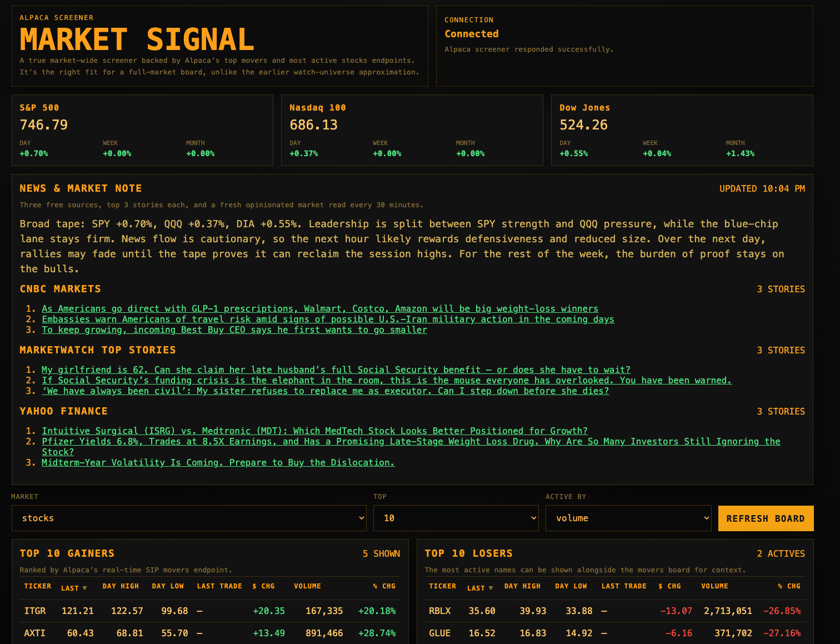Viewport: 840px width, 644px height.
Task: Click the MarketWatch Top Stories heading
Action: pyautogui.click(x=98, y=350)
